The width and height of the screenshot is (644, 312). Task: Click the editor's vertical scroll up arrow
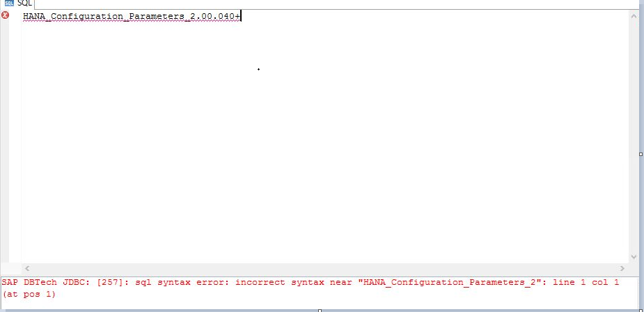[x=634, y=16]
